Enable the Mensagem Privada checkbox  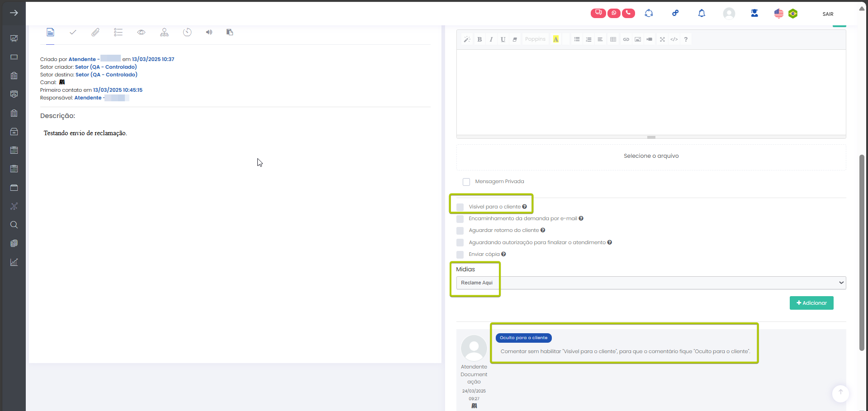click(466, 182)
